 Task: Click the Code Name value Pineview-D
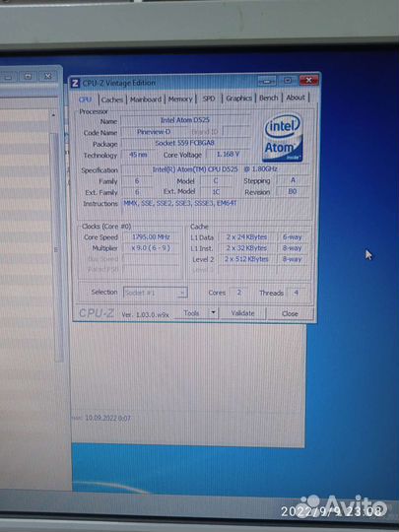154,132
